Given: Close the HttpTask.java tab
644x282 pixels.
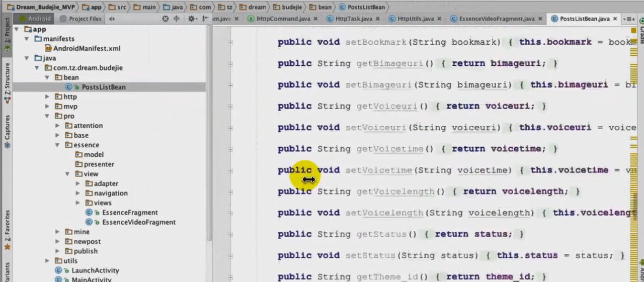Looking at the screenshot, I should tap(378, 19).
